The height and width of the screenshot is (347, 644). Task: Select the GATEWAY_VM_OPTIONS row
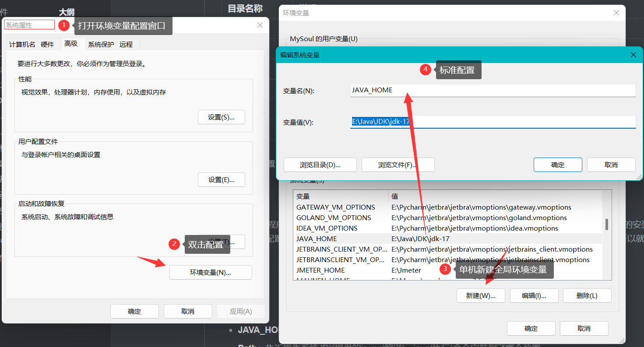coord(448,207)
